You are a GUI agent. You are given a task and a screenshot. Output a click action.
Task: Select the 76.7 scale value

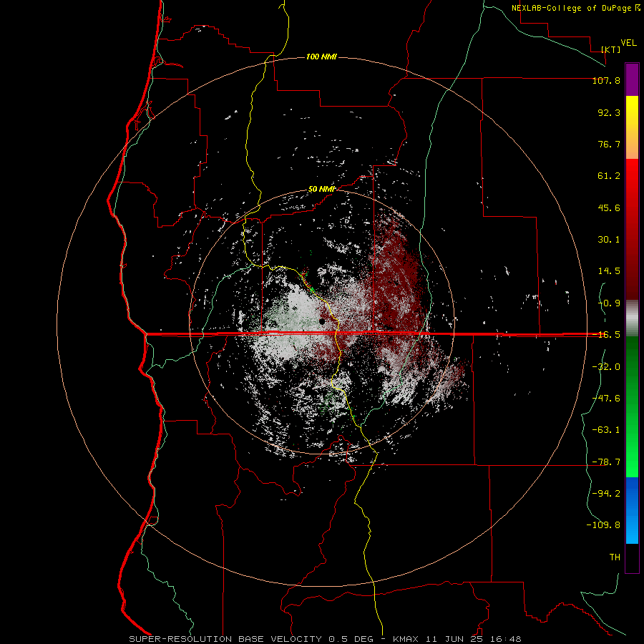pyautogui.click(x=609, y=144)
